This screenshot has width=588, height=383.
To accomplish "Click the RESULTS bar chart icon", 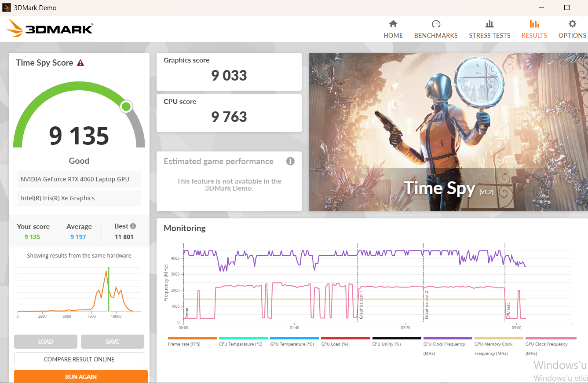I will point(534,24).
